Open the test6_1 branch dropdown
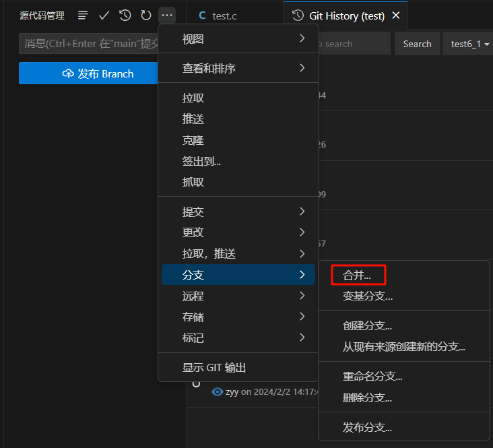The height and width of the screenshot is (448, 493). click(469, 44)
